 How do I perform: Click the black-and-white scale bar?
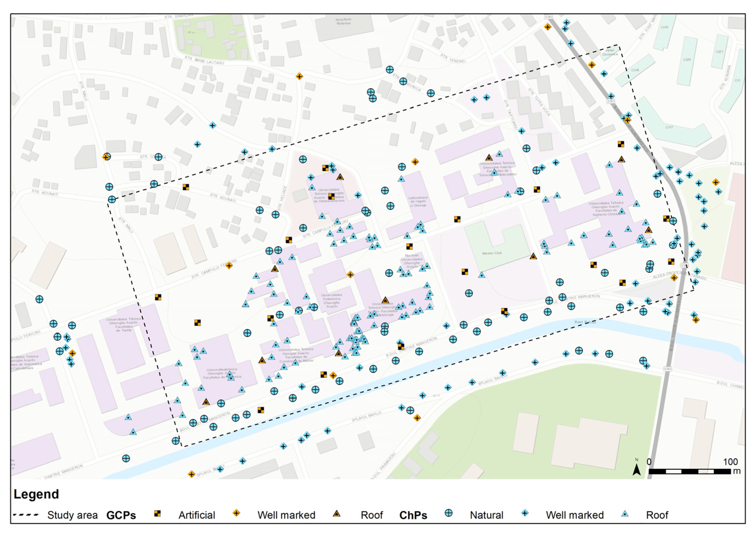[x=690, y=472]
